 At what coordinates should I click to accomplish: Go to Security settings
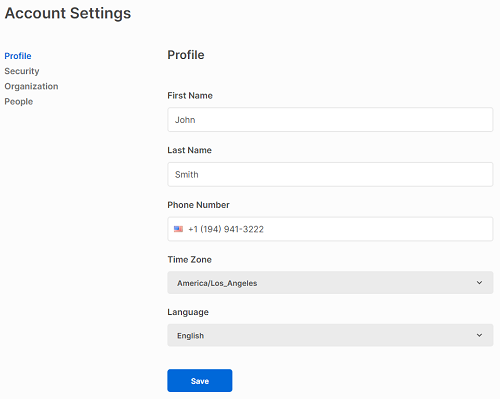coord(22,71)
